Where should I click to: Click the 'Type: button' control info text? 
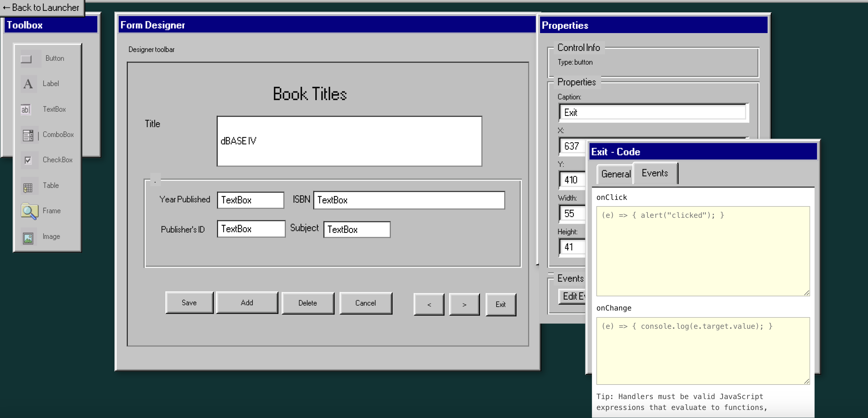[x=575, y=62]
